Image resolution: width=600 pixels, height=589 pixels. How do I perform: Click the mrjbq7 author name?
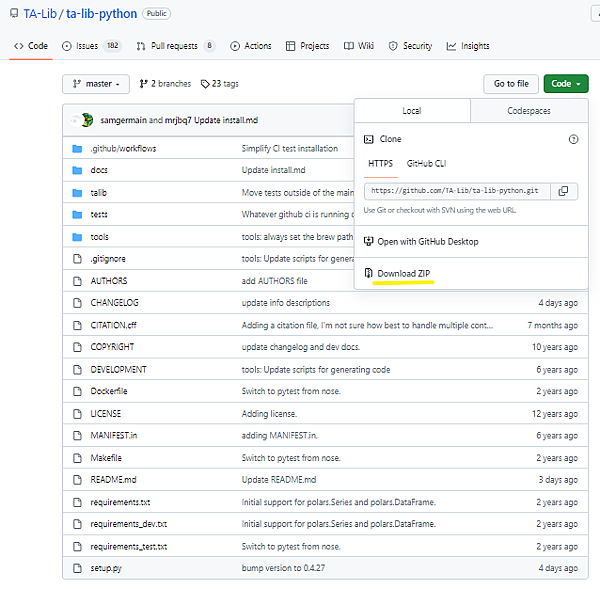point(178,120)
